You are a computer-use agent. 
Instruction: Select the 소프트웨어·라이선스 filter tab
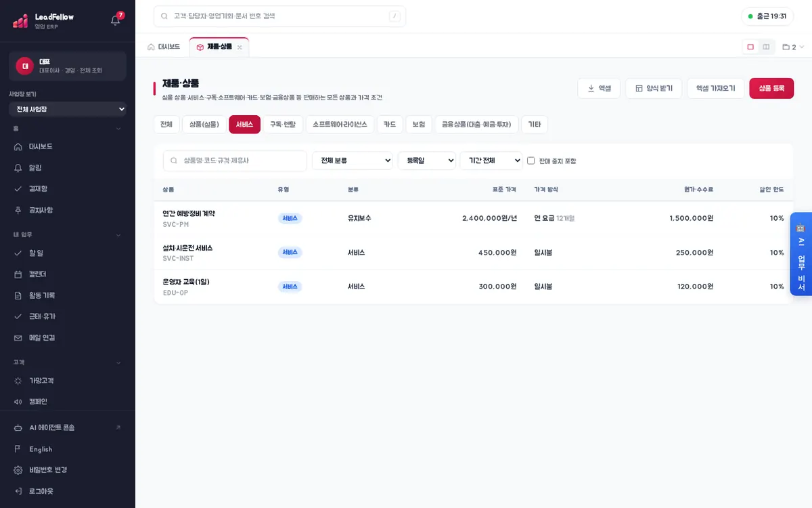pyautogui.click(x=340, y=125)
